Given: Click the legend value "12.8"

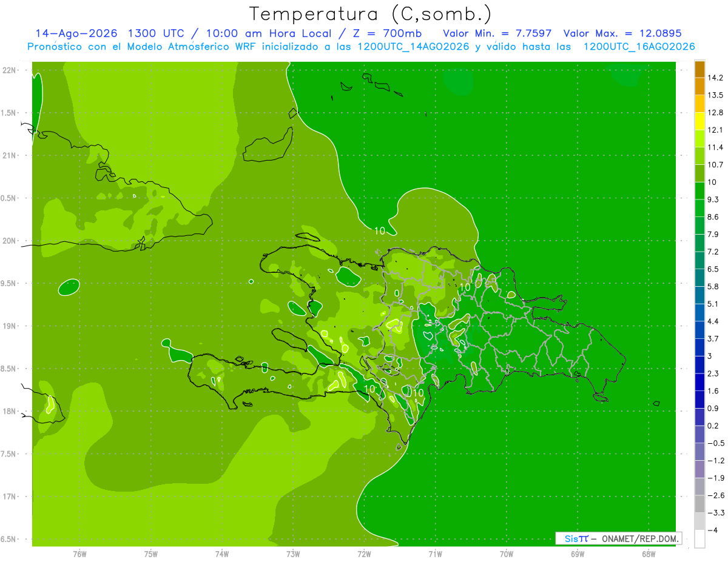Looking at the screenshot, I should [x=715, y=112].
